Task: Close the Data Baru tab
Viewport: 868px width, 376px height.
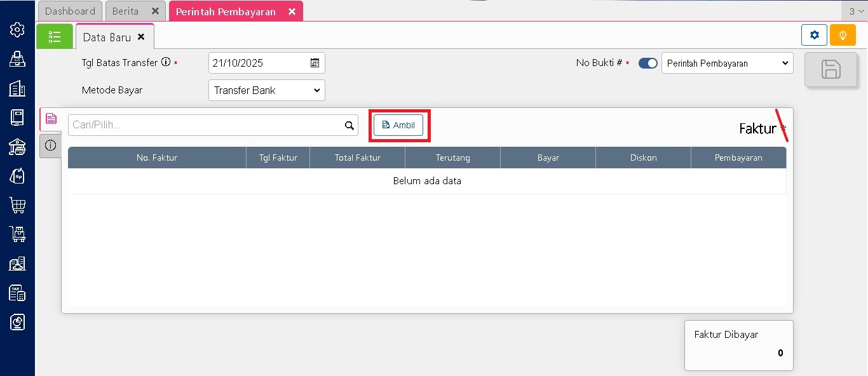Action: tap(141, 37)
